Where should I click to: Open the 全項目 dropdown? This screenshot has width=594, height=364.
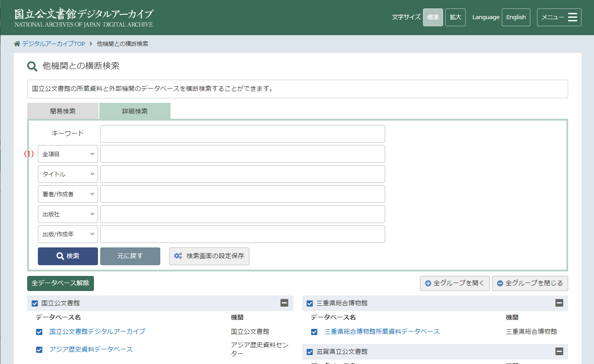(x=68, y=154)
